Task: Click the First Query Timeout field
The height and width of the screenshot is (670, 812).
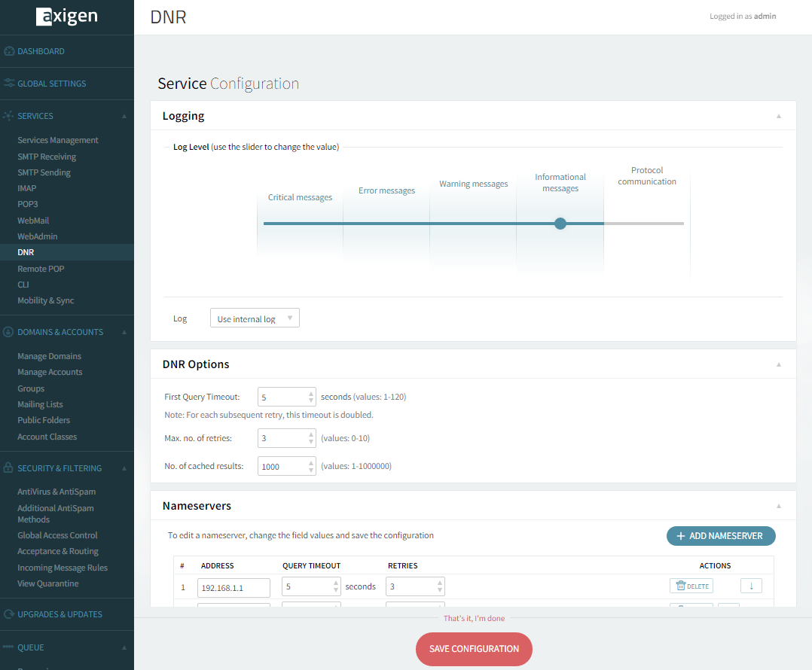Action: click(282, 397)
